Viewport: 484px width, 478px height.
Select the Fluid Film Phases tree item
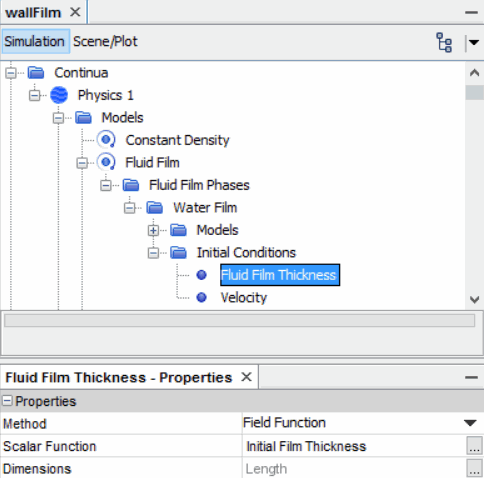pyautogui.click(x=199, y=185)
